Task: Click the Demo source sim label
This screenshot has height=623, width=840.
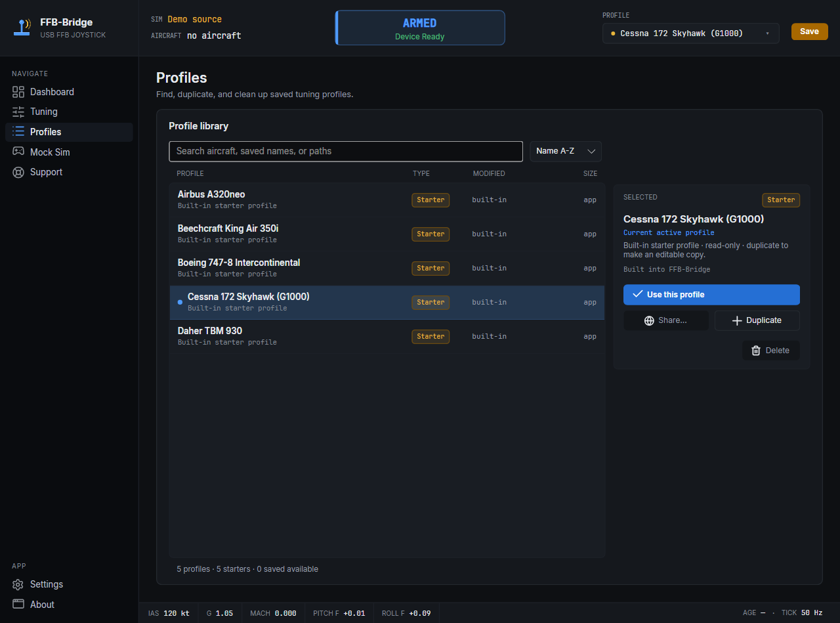Action: click(x=195, y=20)
